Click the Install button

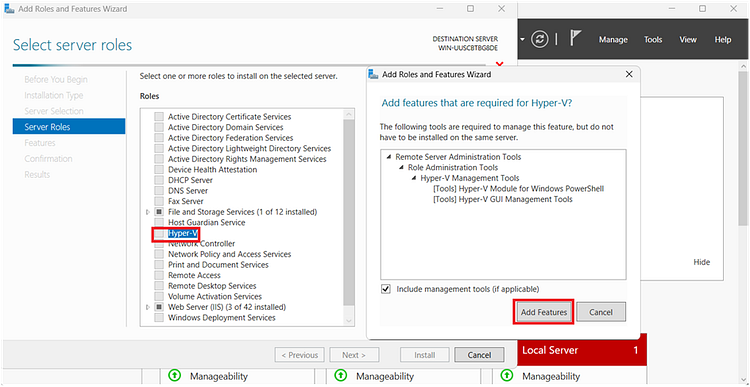coord(425,355)
